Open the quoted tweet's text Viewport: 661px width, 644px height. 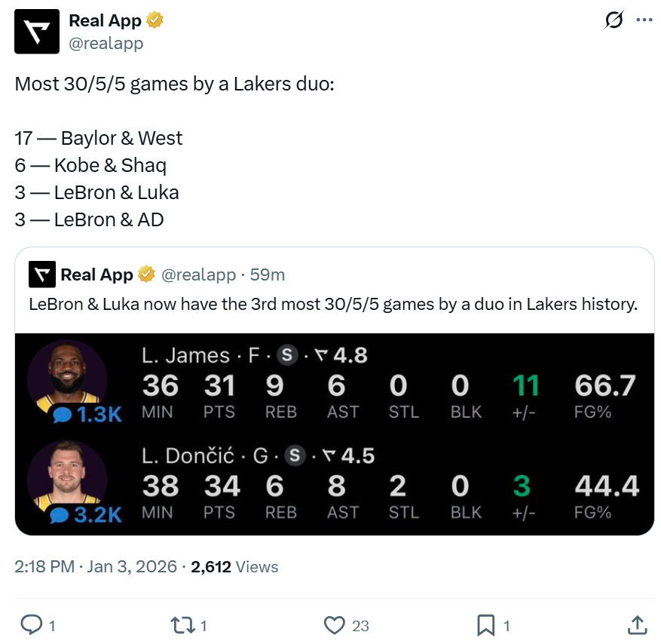click(333, 305)
